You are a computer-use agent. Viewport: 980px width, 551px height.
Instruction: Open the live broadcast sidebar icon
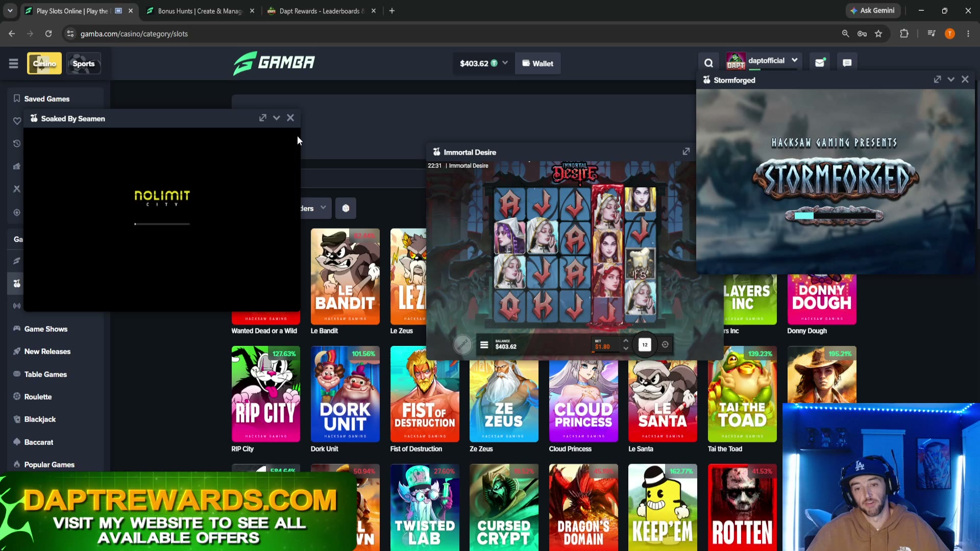17,306
